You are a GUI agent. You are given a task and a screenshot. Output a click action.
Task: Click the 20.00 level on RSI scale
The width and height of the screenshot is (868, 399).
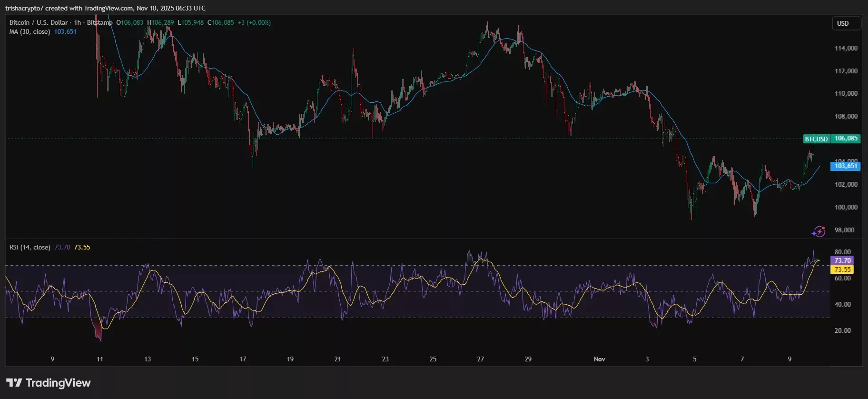click(842, 330)
